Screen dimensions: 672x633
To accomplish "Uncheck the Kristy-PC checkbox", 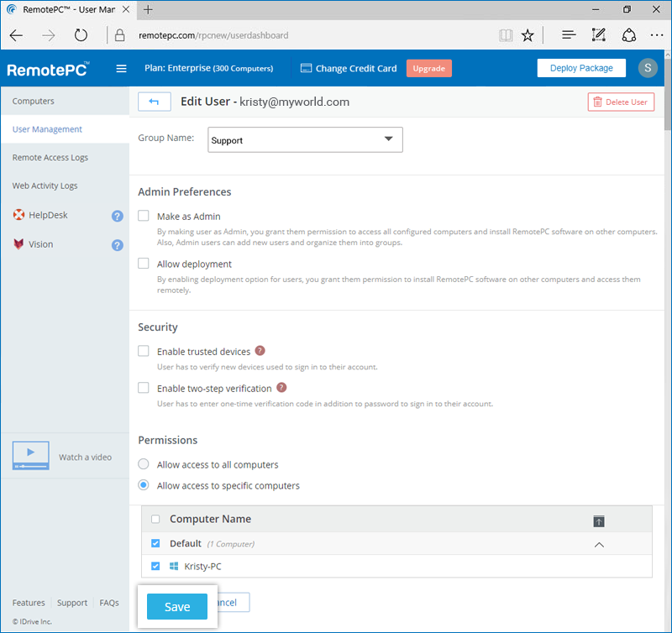I will [x=155, y=566].
